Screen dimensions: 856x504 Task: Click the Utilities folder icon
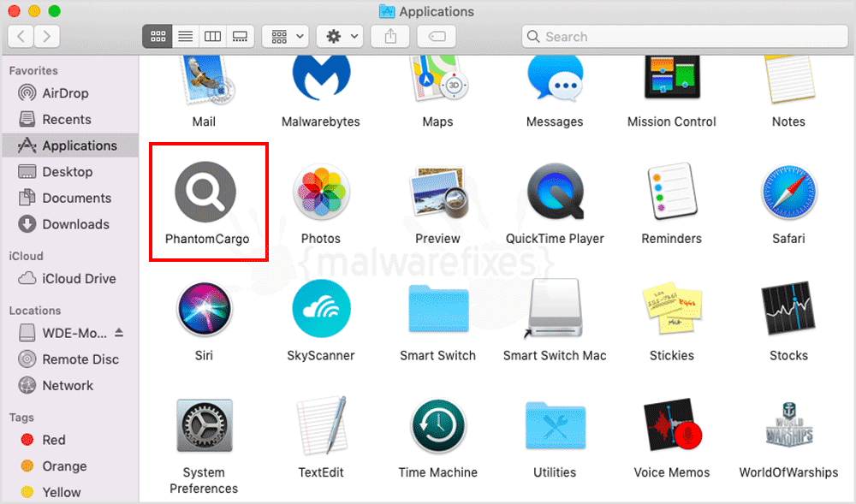[556, 426]
